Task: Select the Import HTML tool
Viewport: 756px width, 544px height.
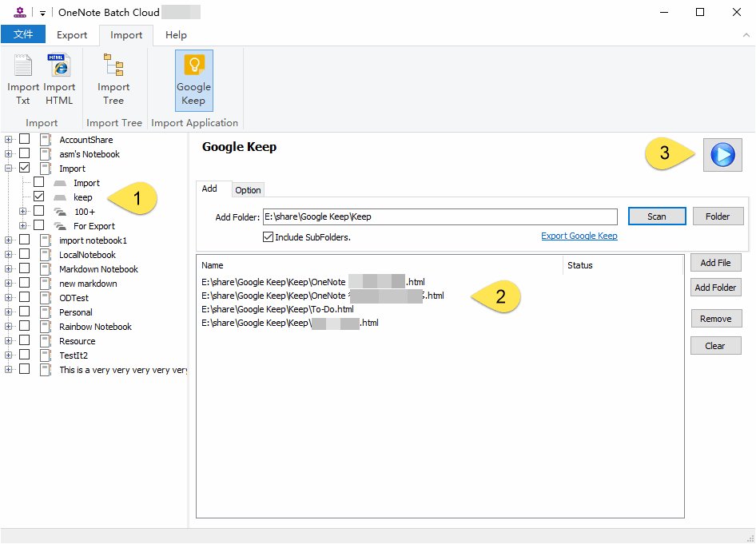Action: pos(58,77)
